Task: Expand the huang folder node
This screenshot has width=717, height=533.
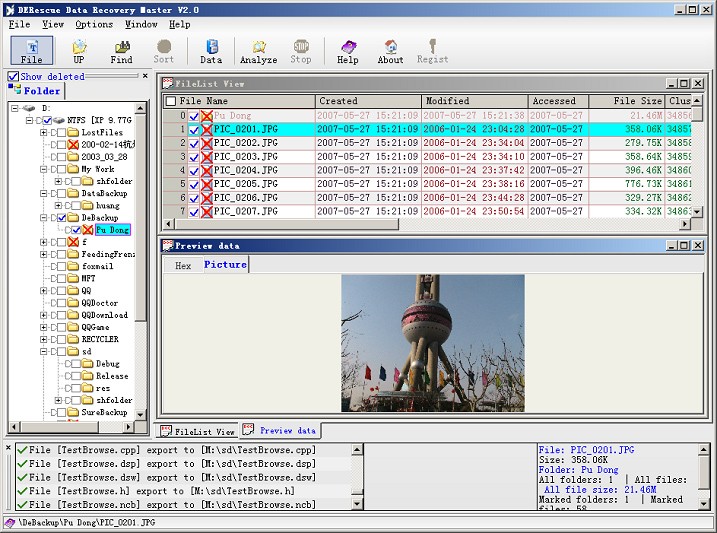Action: click(x=59, y=206)
